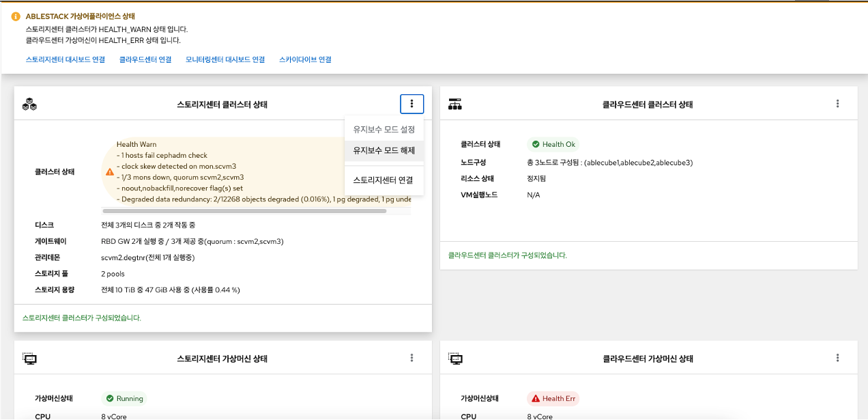Click the info icon beside ABLESTACK 가상어플라이언스 상태
Image resolution: width=868 pixels, height=420 pixels.
pyautogui.click(x=16, y=16)
